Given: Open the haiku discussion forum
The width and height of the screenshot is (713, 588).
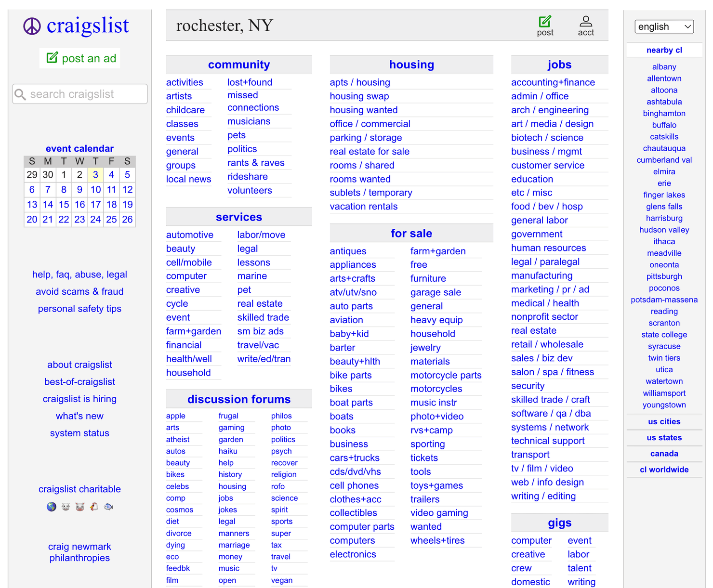Looking at the screenshot, I should coord(228,451).
